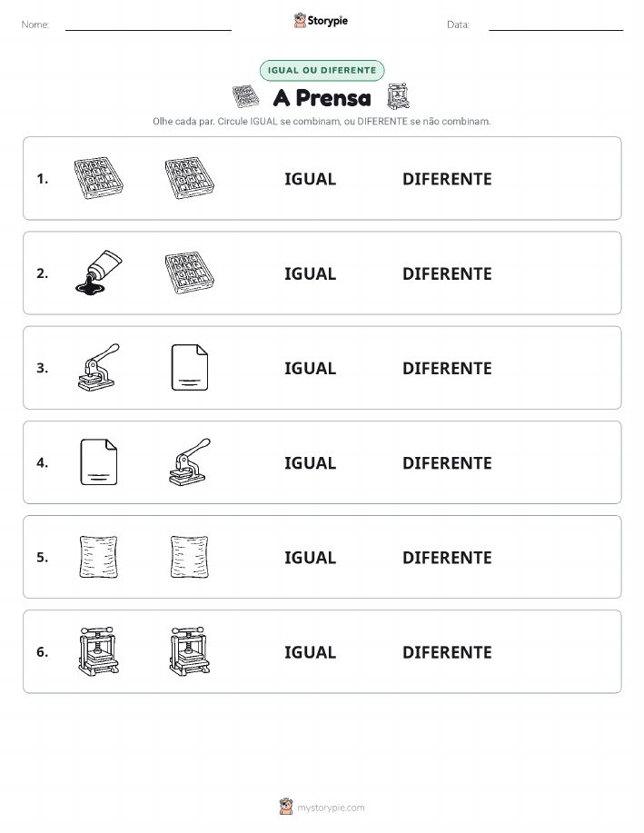Click the ink tube icon in row 2
644x833 pixels.
pos(99,273)
